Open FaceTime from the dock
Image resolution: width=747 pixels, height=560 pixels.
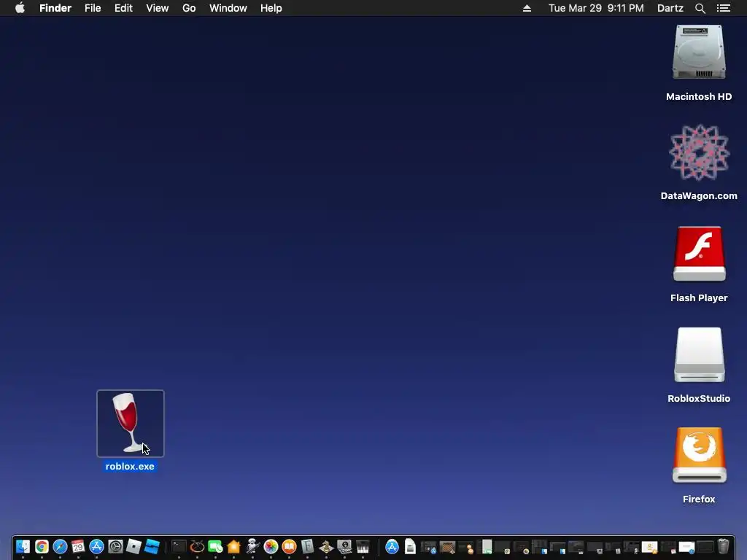pos(215,546)
